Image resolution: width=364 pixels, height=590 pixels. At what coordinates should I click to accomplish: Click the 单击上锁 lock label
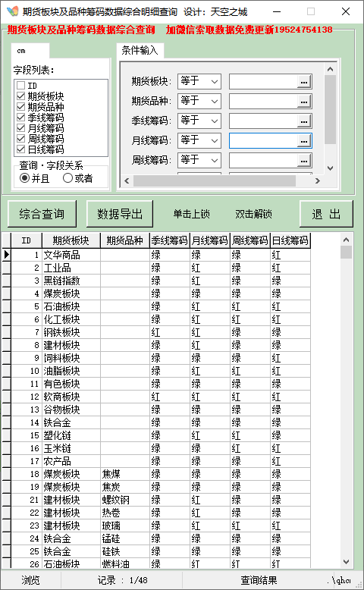click(191, 214)
